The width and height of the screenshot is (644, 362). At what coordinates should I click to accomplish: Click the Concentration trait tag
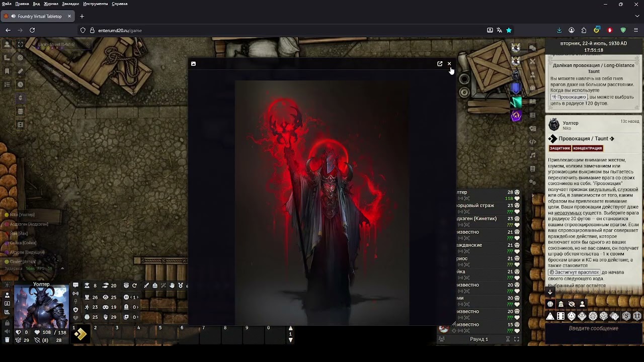click(x=587, y=148)
